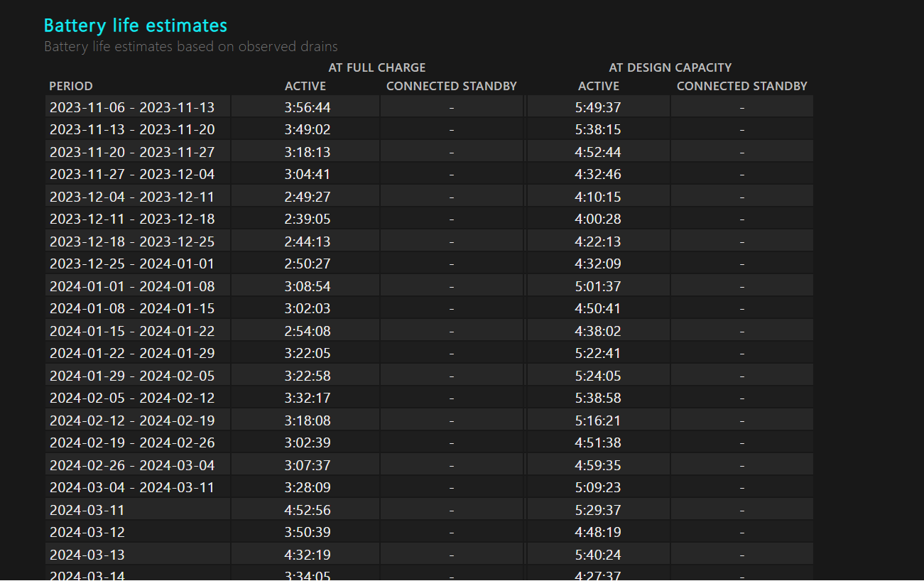Viewport: 924px width, 581px height.
Task: Select period 2023-11-06 - 2023-11-13
Action: pos(132,107)
